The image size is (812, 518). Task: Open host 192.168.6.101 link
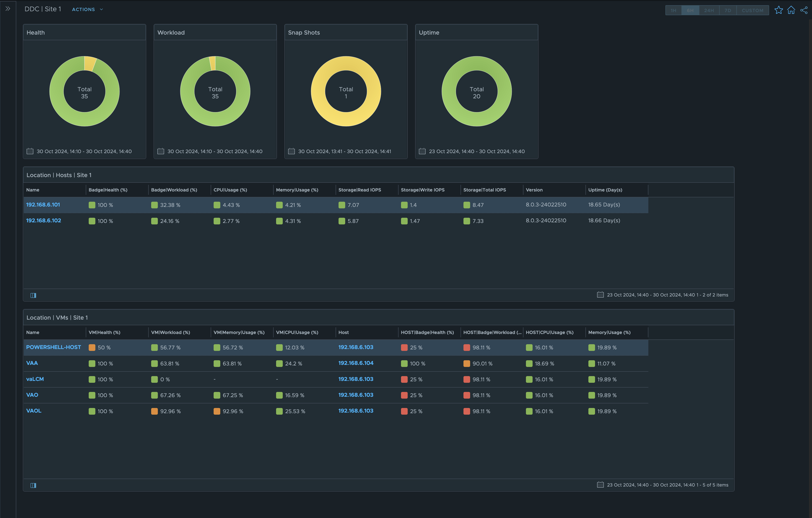click(x=43, y=204)
